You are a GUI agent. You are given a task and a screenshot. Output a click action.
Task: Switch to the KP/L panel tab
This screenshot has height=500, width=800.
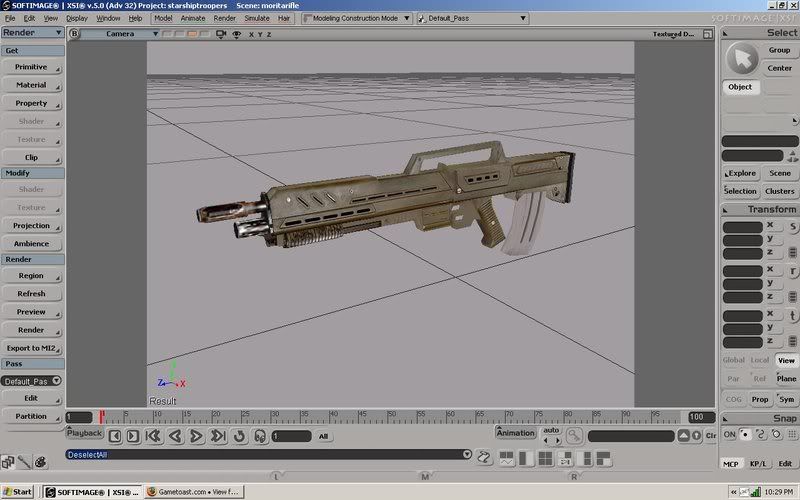758,463
